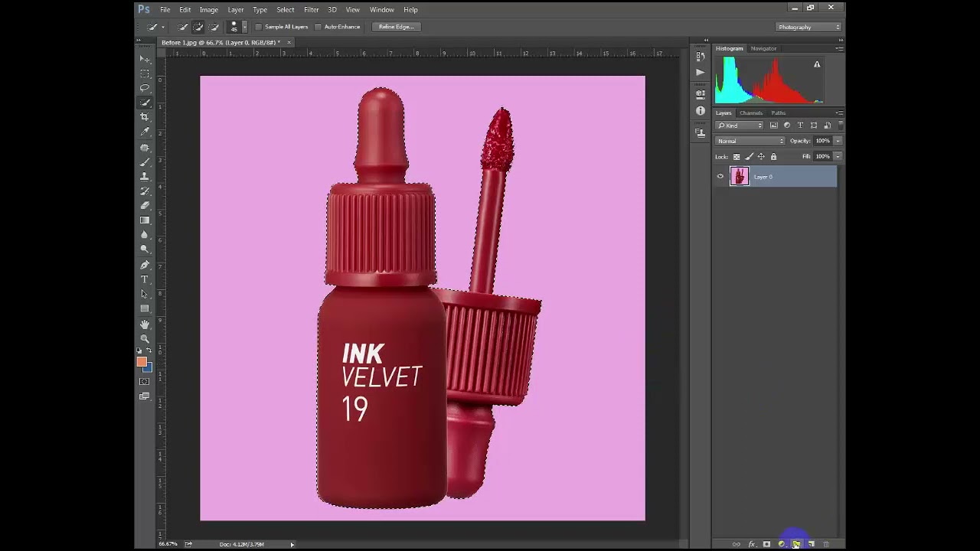Open the collapsed Info panel icon
Viewport: 980px width, 551px height.
point(701,111)
